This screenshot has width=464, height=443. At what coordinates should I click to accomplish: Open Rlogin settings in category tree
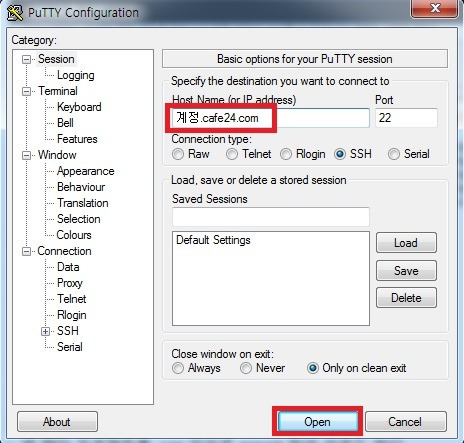(72, 315)
